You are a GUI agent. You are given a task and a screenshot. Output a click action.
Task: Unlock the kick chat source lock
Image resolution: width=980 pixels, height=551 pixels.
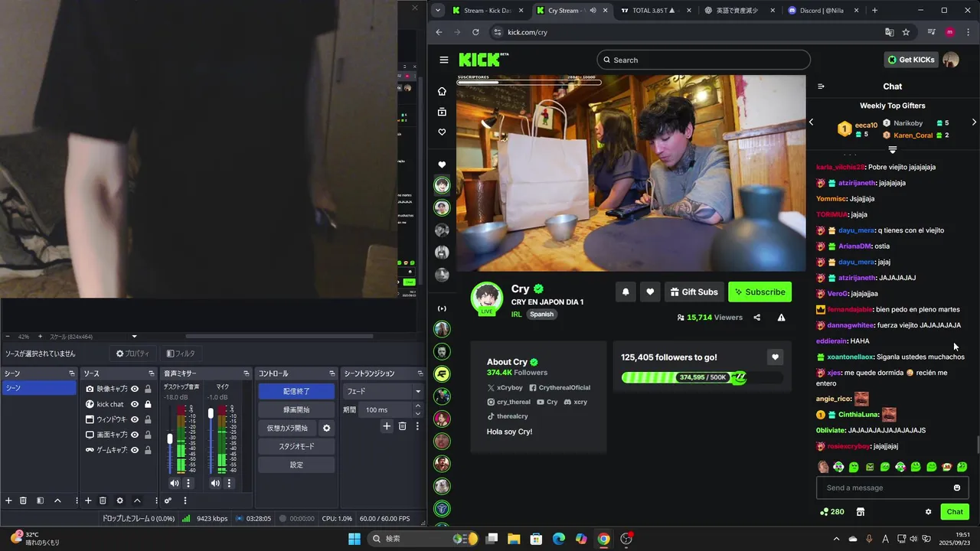(x=148, y=404)
